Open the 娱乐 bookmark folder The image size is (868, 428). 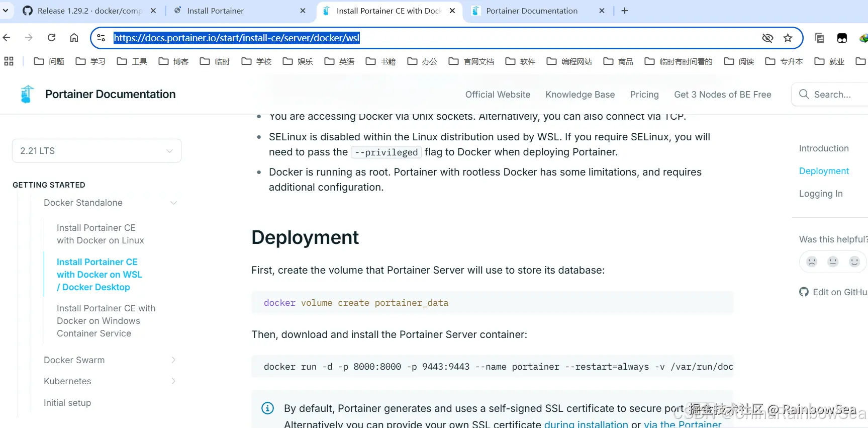tap(298, 61)
